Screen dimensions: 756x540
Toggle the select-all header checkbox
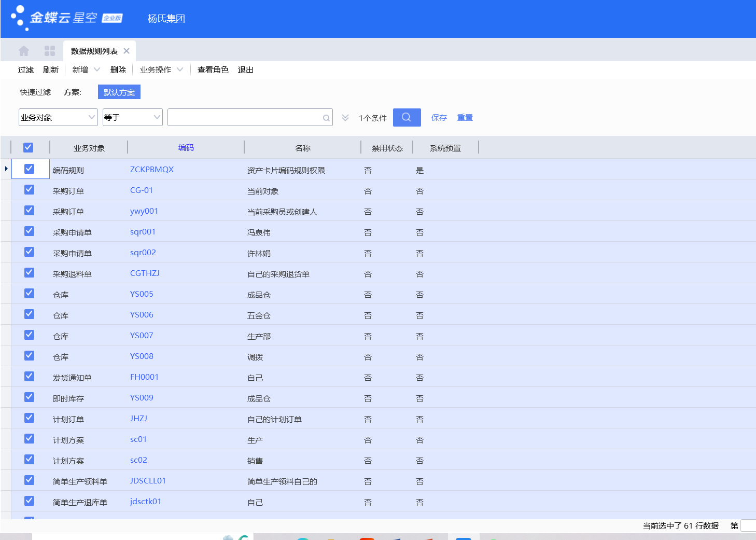[29, 147]
